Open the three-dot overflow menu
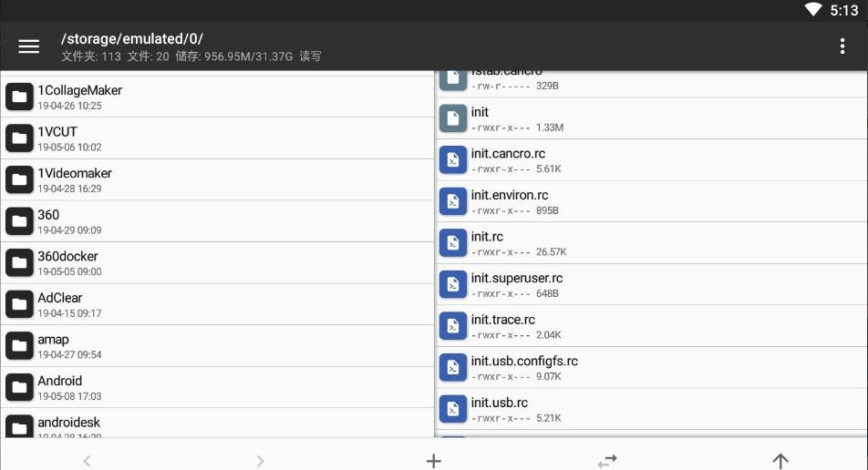868x470 pixels. (842, 46)
